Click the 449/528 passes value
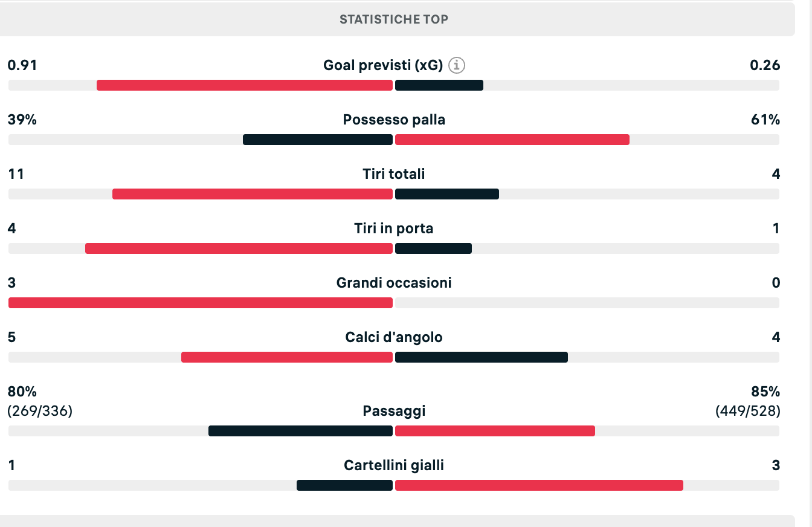812x527 pixels. click(747, 412)
